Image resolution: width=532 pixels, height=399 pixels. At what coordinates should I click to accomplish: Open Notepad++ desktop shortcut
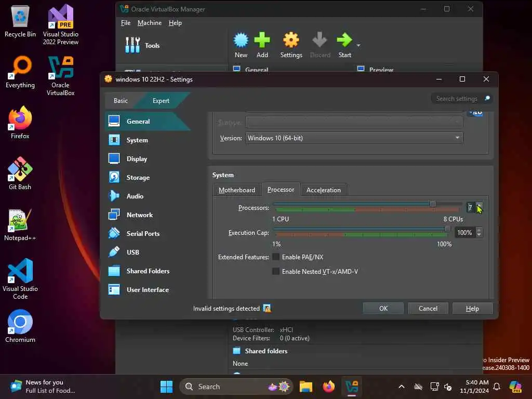point(20,224)
